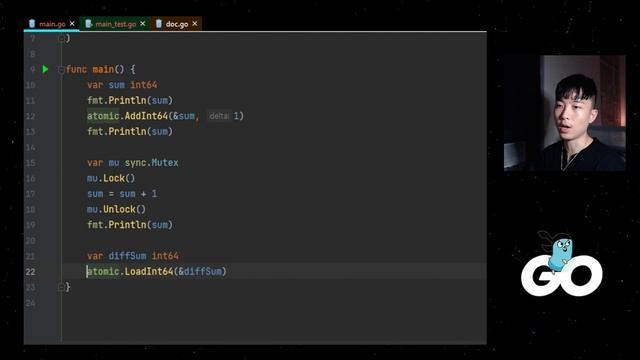Open the main_test.go tab
This screenshot has width=640, height=360.
116,24
